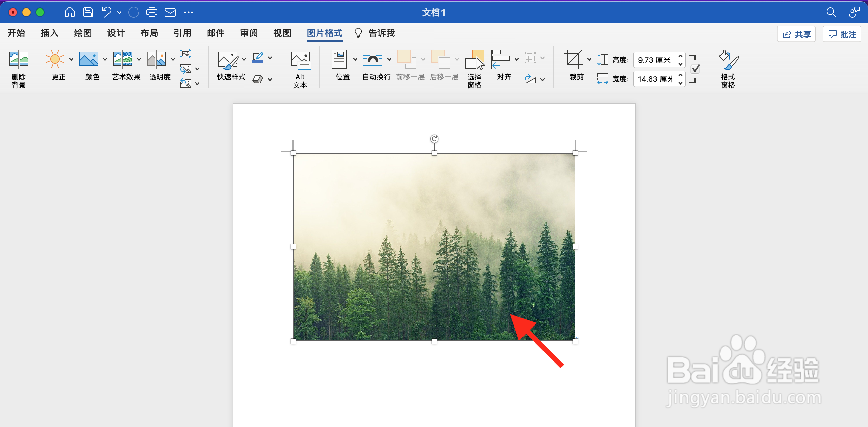Expand the Color (颜色) dropdown arrow

pos(105,59)
